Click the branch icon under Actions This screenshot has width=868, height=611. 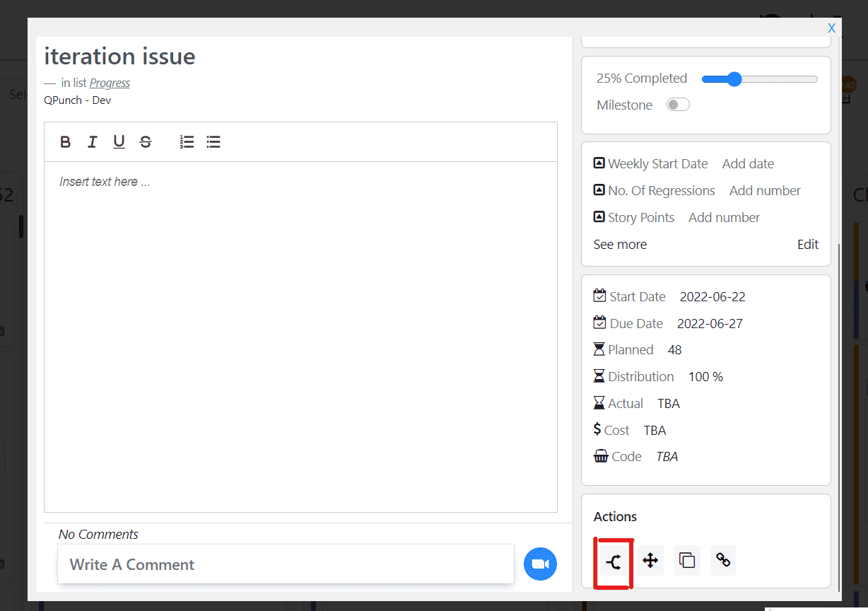coord(614,561)
